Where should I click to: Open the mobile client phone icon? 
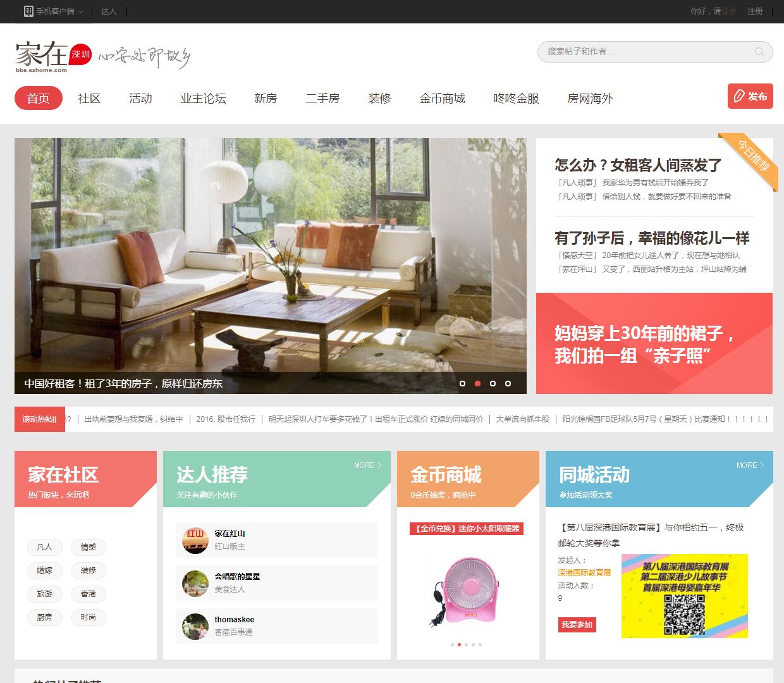(x=28, y=11)
